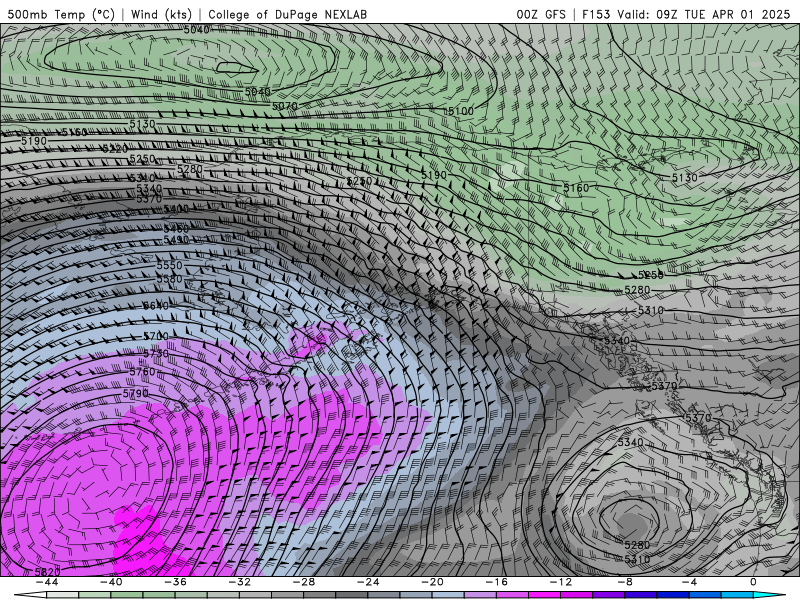The image size is (800, 600).
Task: Select the 5760 contour label
Action: click(142, 372)
